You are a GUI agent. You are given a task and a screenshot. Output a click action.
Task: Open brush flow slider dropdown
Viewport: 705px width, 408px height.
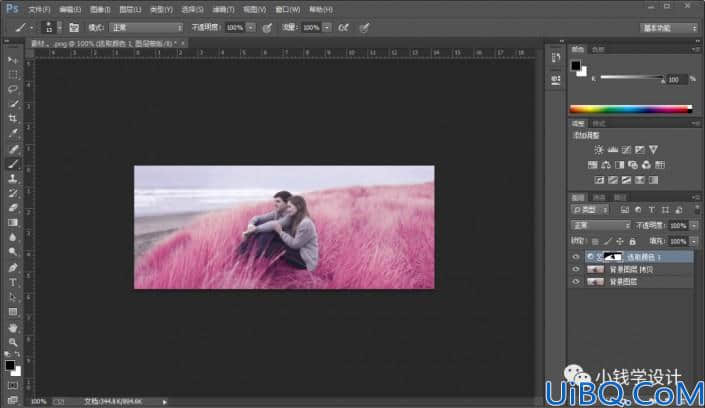click(x=327, y=28)
